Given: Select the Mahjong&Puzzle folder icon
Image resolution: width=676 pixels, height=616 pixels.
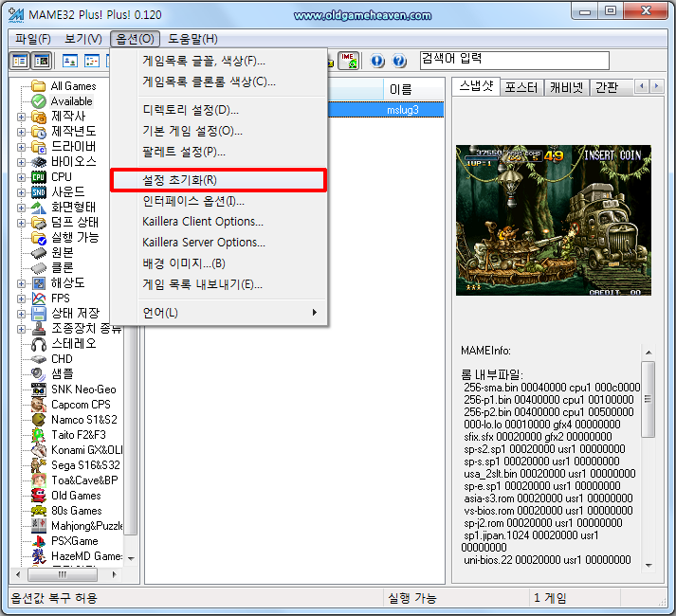Looking at the screenshot, I should [x=39, y=526].
